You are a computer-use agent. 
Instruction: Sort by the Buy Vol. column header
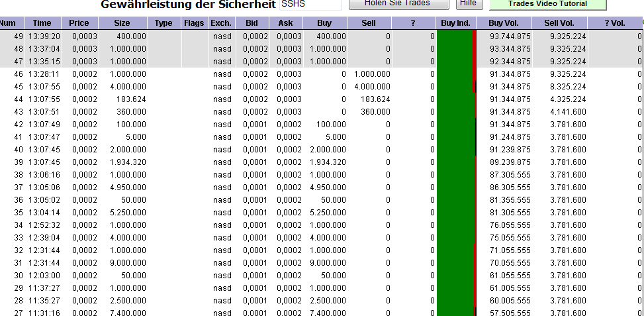(x=504, y=23)
